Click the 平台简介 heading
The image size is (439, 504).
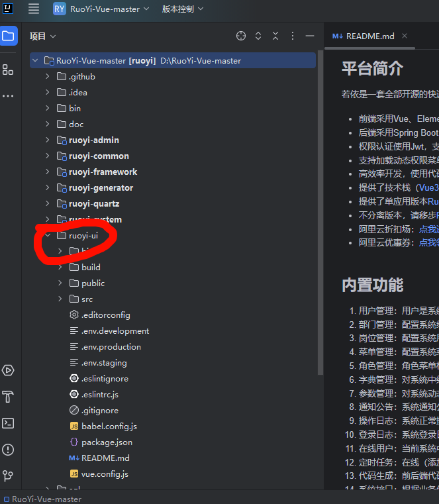pyautogui.click(x=372, y=68)
